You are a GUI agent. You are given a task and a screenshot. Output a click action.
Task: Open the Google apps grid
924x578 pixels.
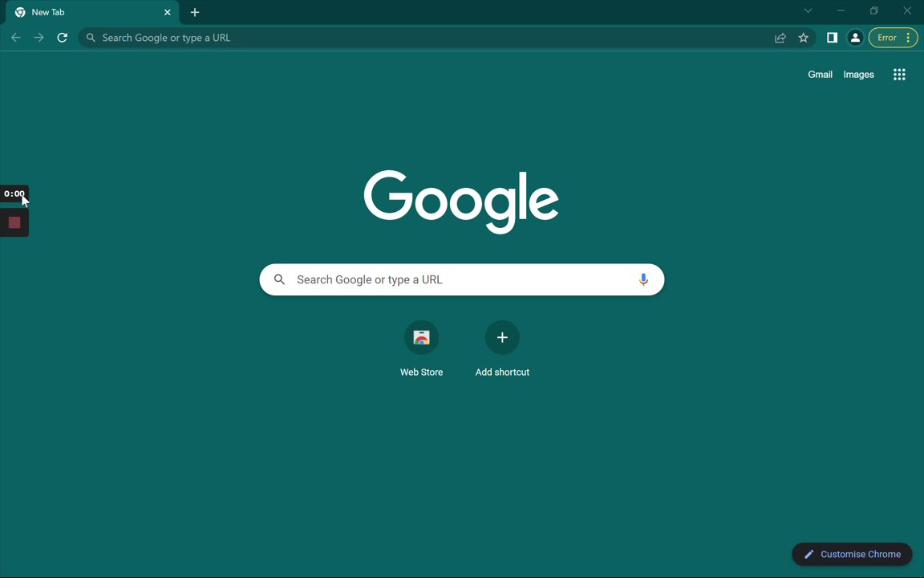click(x=899, y=75)
